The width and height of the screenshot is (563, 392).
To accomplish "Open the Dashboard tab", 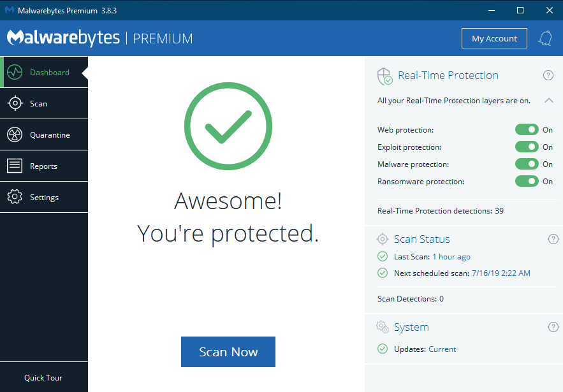I will pos(44,72).
